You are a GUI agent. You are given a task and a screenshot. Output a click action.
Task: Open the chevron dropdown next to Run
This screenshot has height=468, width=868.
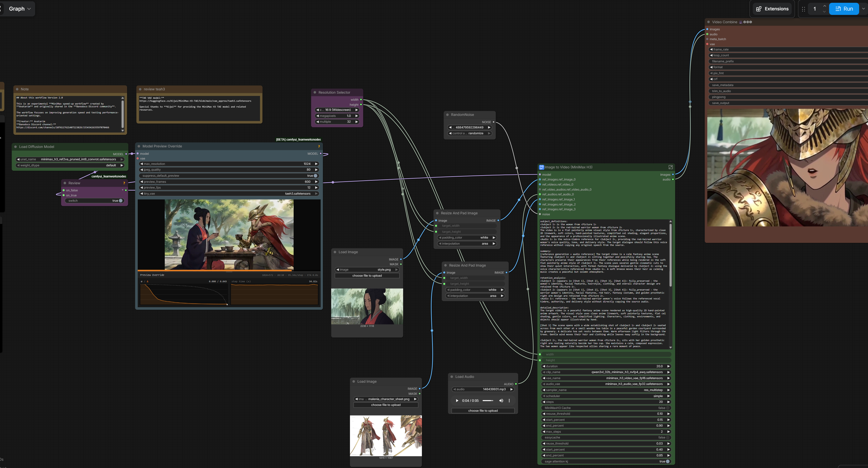click(x=863, y=9)
